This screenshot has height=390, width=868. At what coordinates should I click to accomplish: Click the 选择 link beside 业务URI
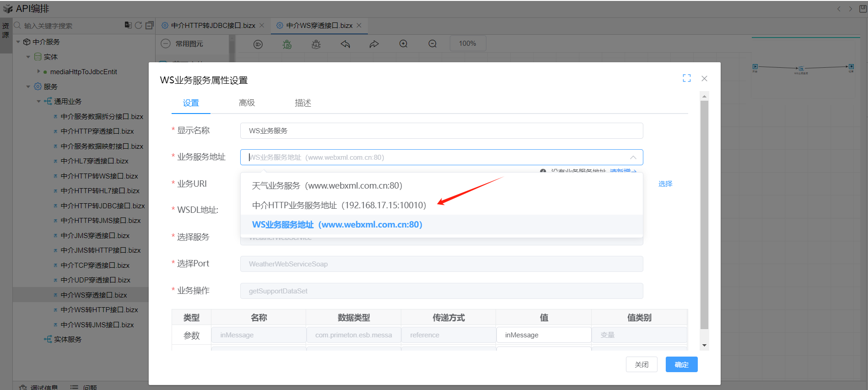[665, 184]
